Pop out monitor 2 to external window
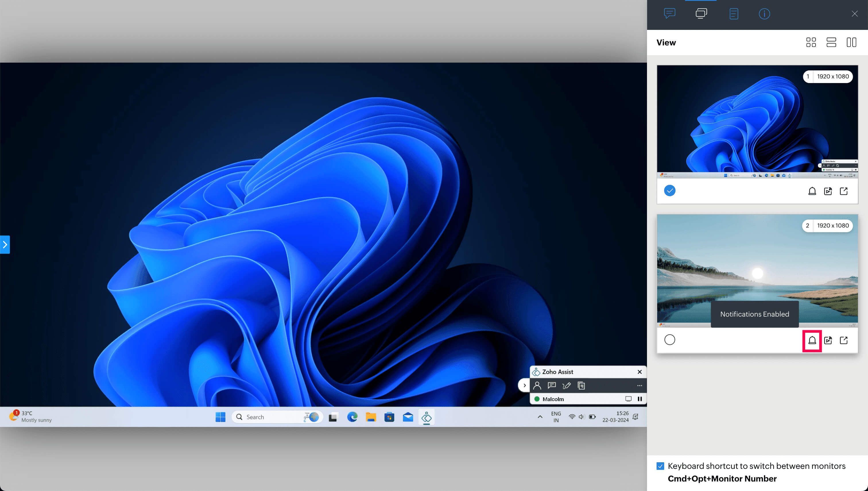This screenshot has height=491, width=868. [843, 340]
